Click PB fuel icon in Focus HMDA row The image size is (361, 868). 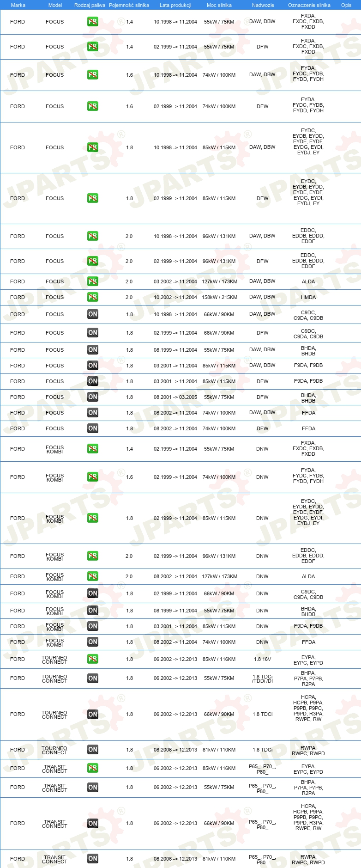(93, 297)
